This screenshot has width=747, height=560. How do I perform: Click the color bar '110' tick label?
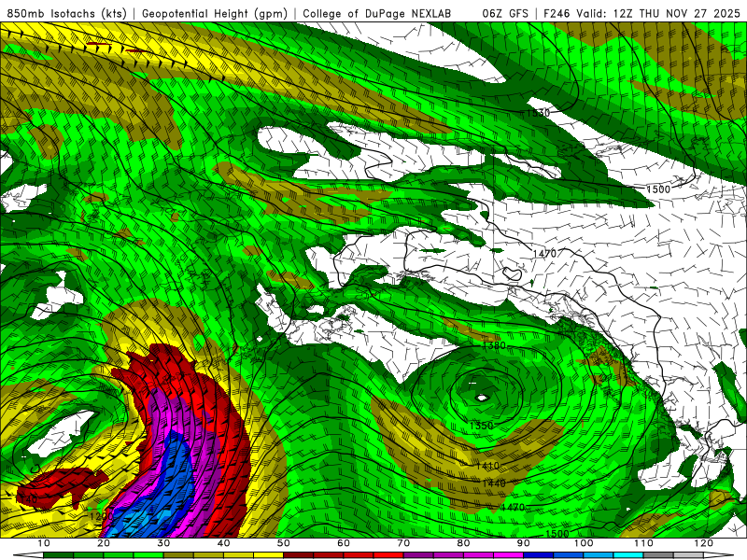click(643, 543)
